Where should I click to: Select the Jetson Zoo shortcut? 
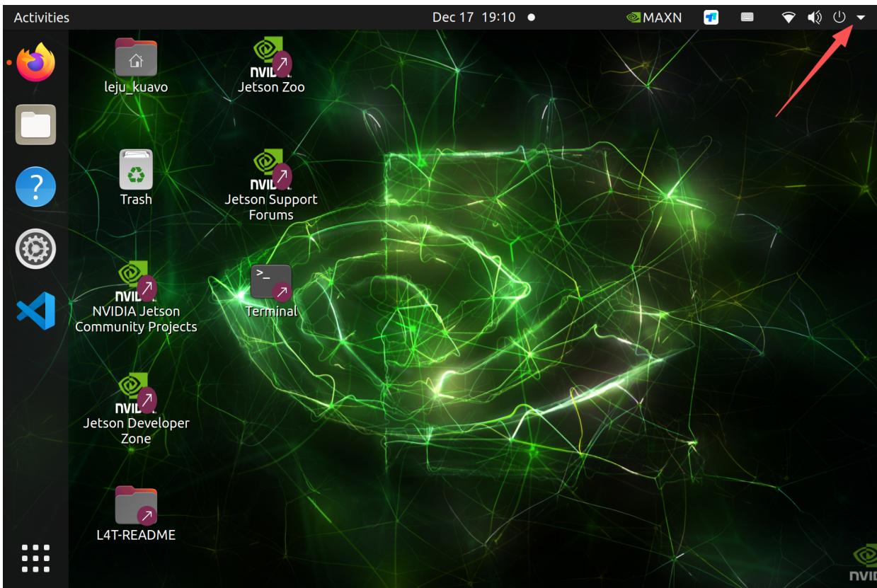[271, 58]
